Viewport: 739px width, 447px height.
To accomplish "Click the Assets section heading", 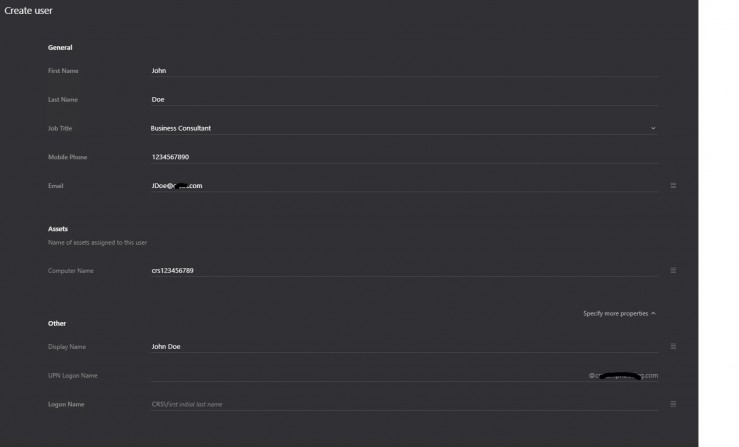I will (x=58, y=229).
